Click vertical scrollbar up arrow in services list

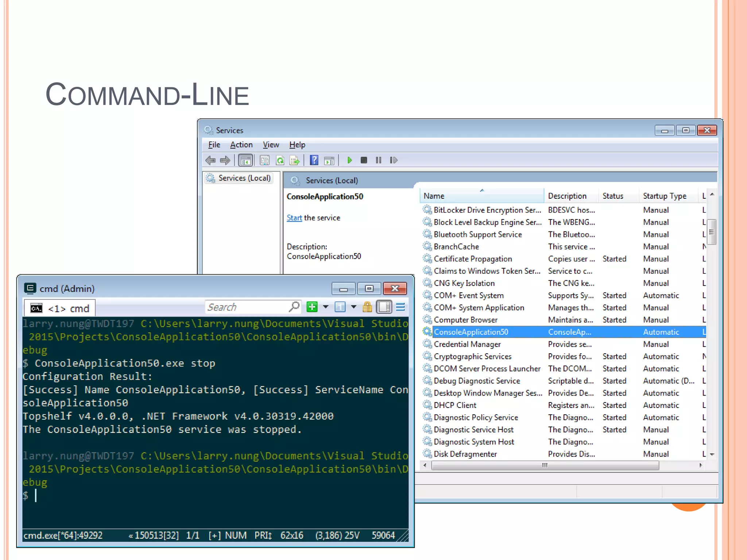tap(712, 194)
